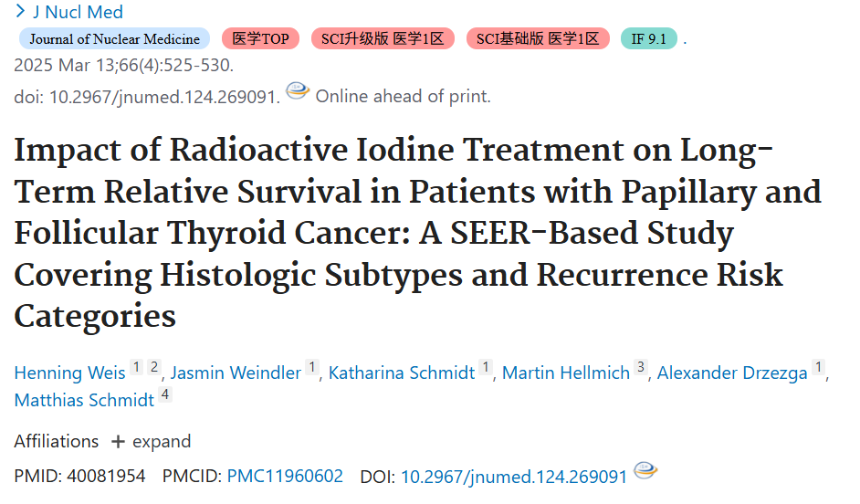Open author Matthias Schmidt
Screen dimensions: 860x504
(x=84, y=400)
